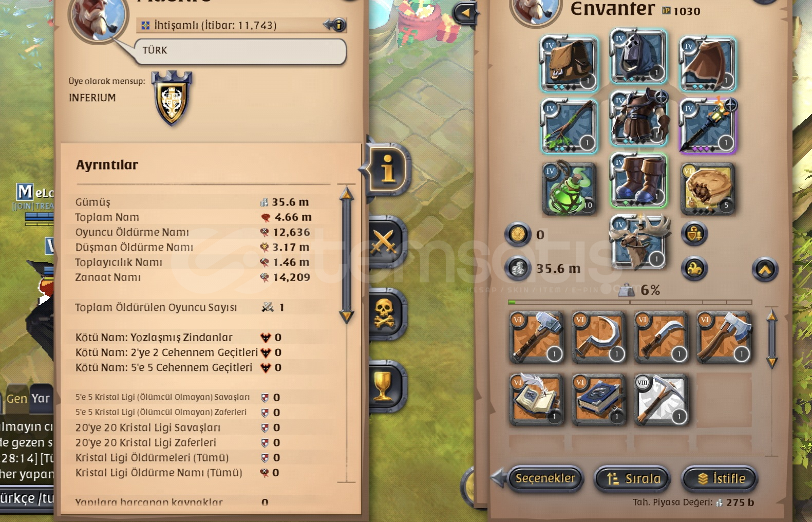Select the pie food item slot

click(708, 189)
